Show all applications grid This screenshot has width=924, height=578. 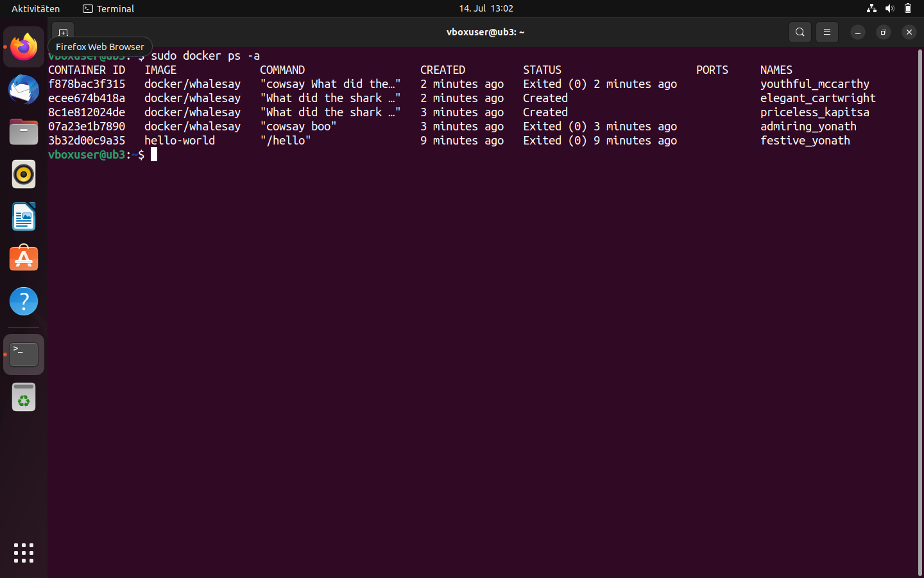pos(24,552)
